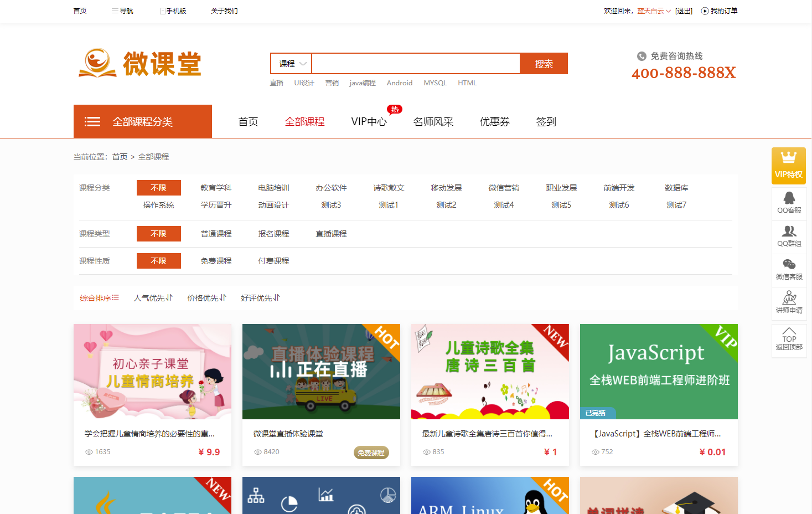The height and width of the screenshot is (514, 812).
Task: Open the 微课堂直播体验课堂 course title
Action: (288, 434)
